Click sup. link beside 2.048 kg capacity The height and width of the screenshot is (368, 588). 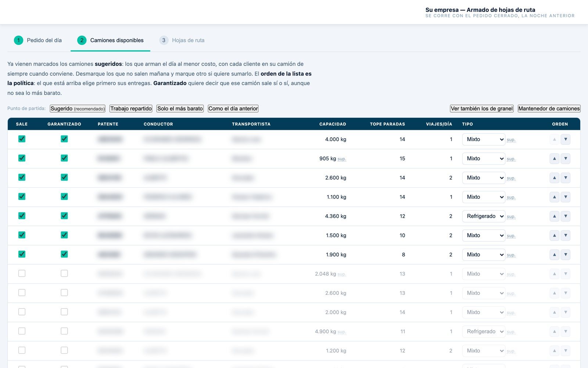342,274
